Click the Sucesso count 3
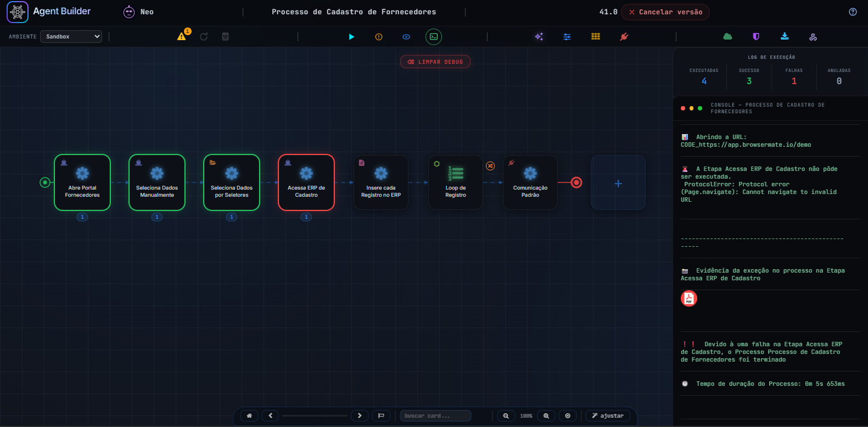 (x=749, y=81)
